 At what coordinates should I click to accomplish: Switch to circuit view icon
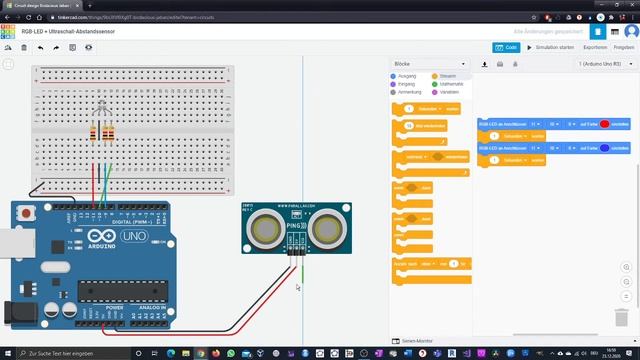click(x=598, y=32)
